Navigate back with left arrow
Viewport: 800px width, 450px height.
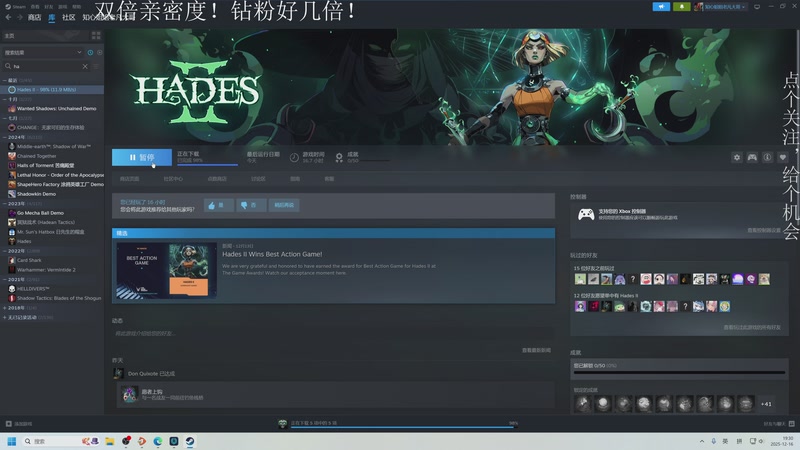[x=8, y=17]
